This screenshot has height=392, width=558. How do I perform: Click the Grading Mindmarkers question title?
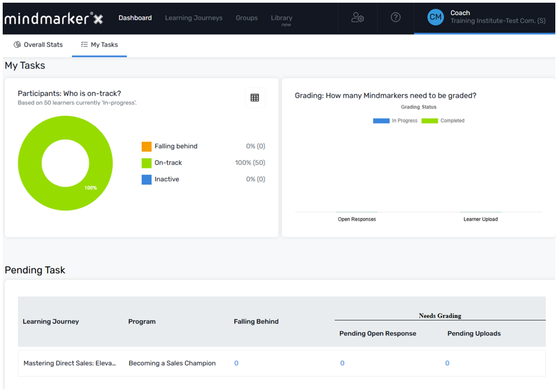(385, 96)
